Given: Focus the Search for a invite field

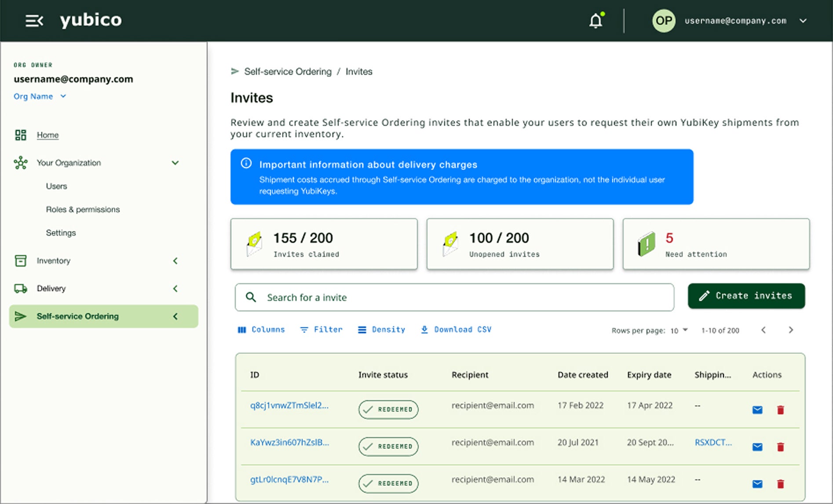Looking at the screenshot, I should [454, 297].
